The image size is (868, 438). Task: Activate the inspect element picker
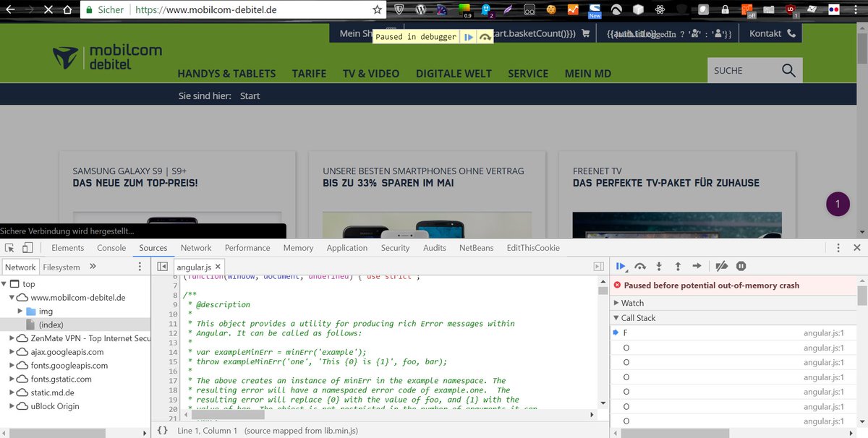tap(9, 248)
